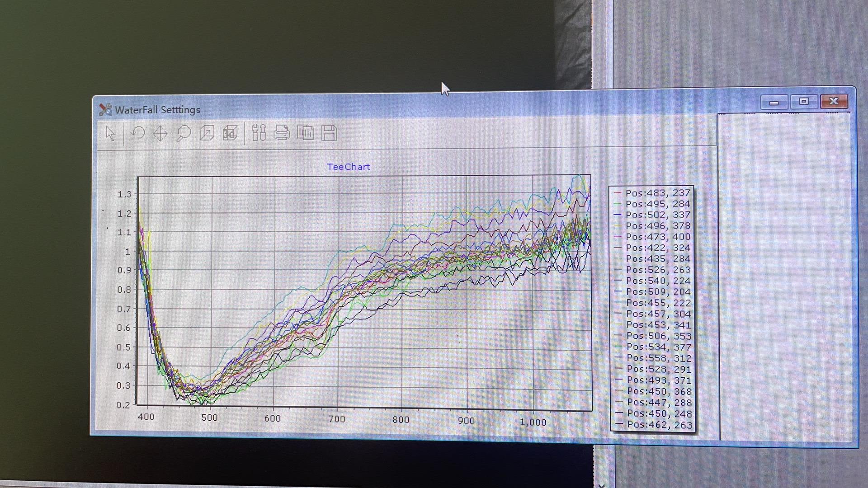Pick legend entry Pos:493, 371

[x=659, y=380]
